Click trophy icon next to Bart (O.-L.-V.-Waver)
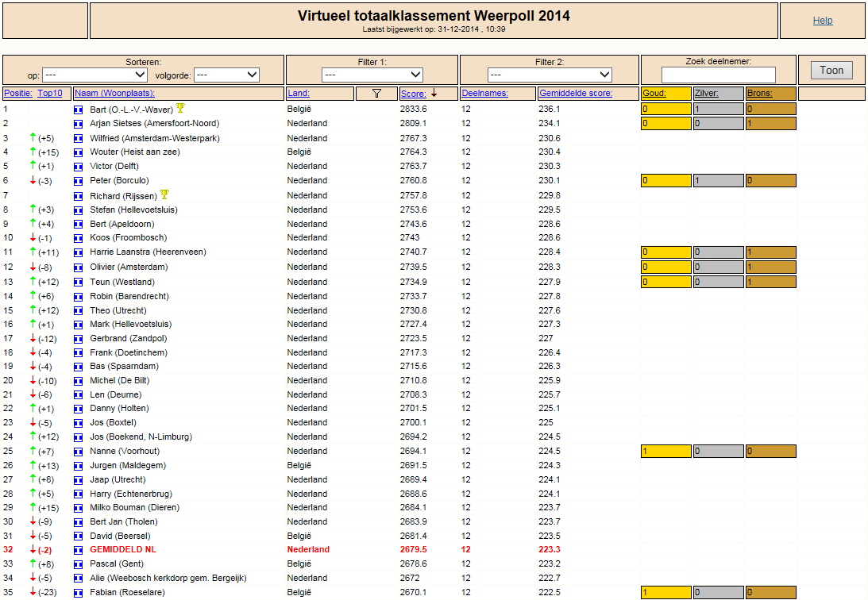 click(x=180, y=109)
